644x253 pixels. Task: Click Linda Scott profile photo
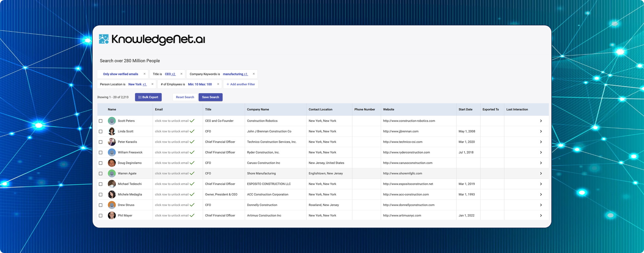tap(112, 131)
